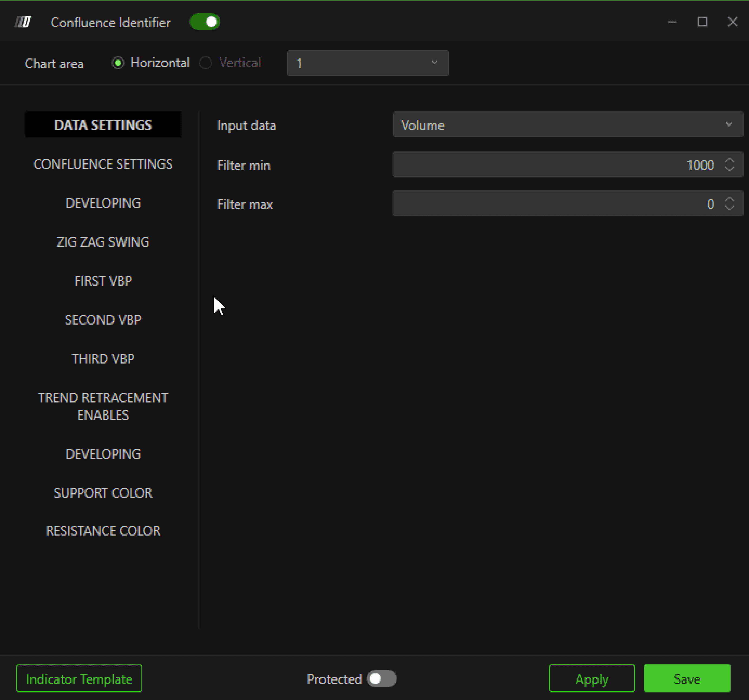Increase Filter max using up arrow

[730, 200]
